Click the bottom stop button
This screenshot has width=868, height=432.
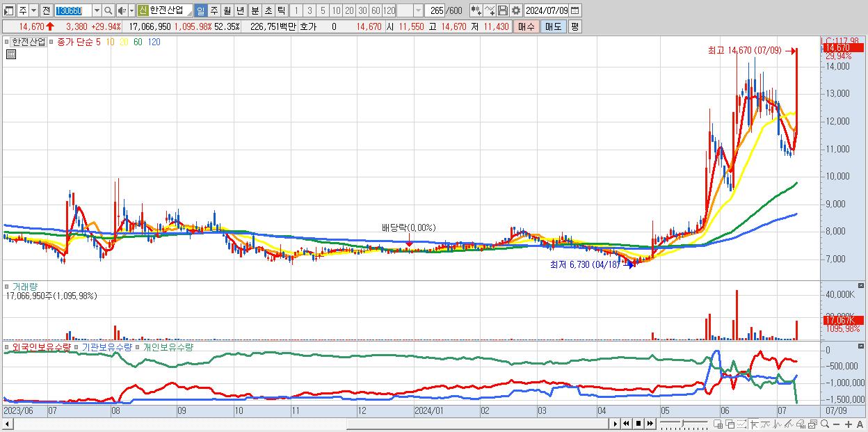[x=638, y=424]
